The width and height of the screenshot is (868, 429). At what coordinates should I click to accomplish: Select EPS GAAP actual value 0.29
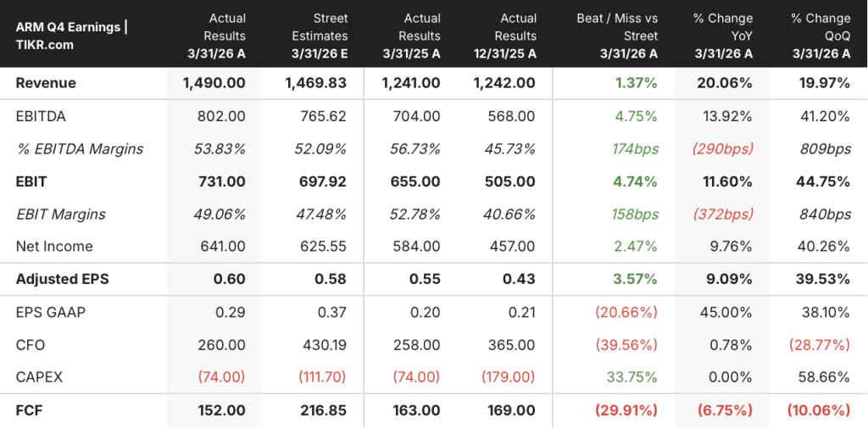231,312
